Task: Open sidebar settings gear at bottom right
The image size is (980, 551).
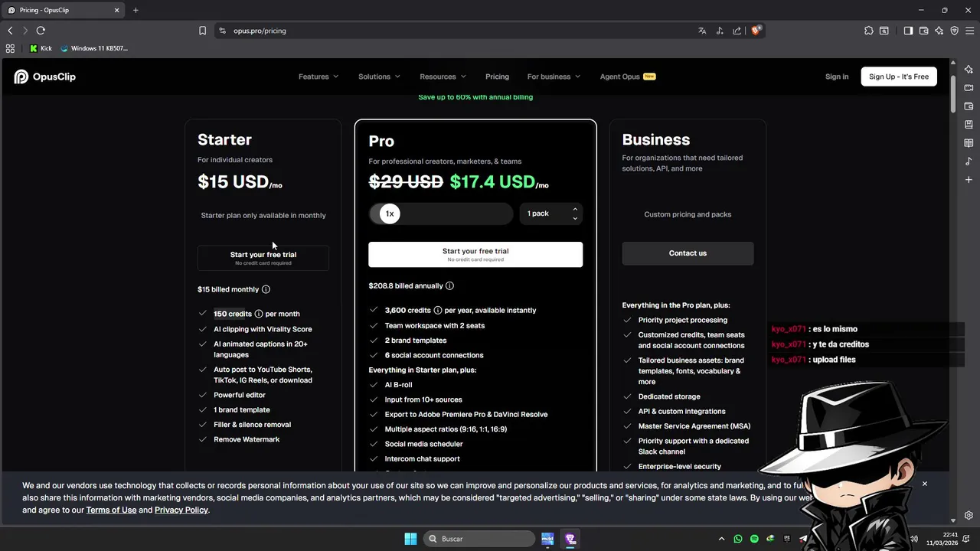Action: (969, 516)
